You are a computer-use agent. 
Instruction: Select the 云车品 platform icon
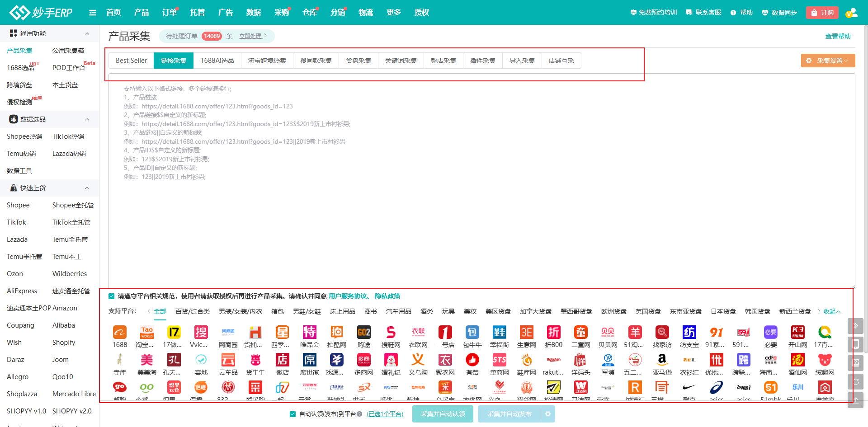(228, 360)
